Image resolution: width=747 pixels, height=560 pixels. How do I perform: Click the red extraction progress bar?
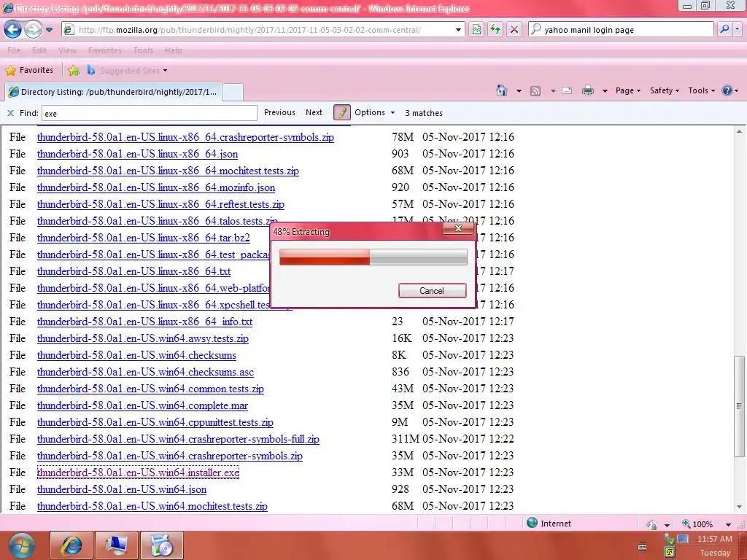click(x=373, y=257)
